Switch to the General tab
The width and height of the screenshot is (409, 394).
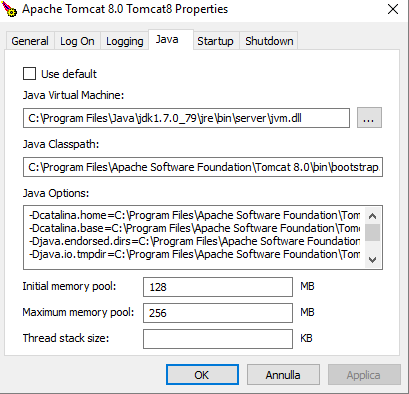point(30,41)
